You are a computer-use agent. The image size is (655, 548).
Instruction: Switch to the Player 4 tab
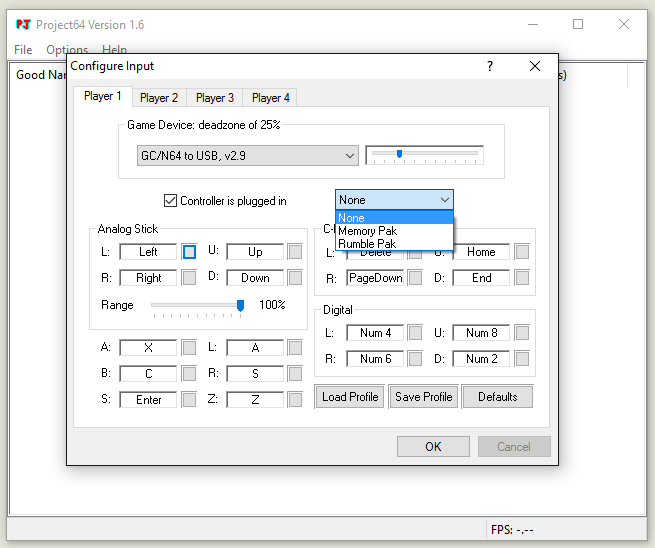(270, 98)
